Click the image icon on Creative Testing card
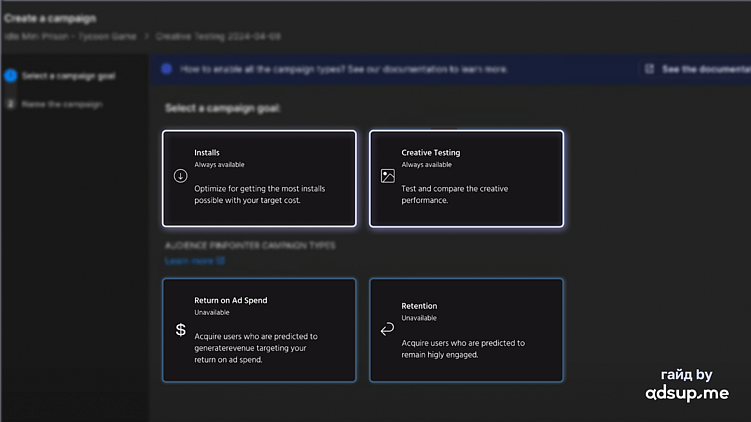This screenshot has width=751, height=422. pyautogui.click(x=388, y=176)
